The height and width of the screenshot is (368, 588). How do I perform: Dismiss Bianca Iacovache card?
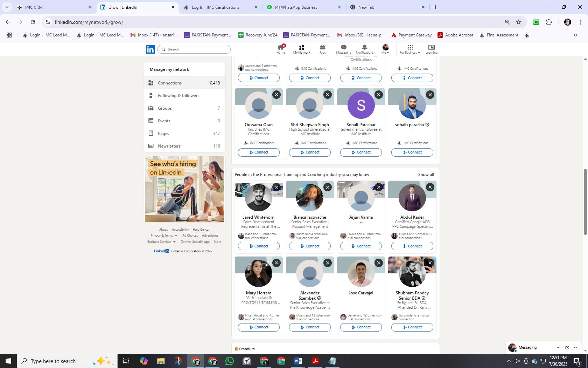tap(328, 187)
